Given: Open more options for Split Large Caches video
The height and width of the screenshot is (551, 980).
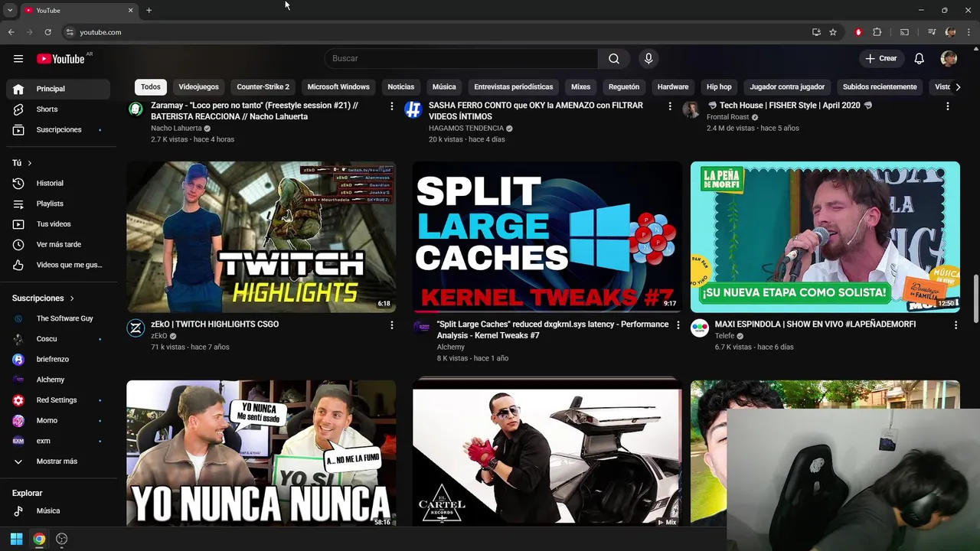Looking at the screenshot, I should [678, 325].
